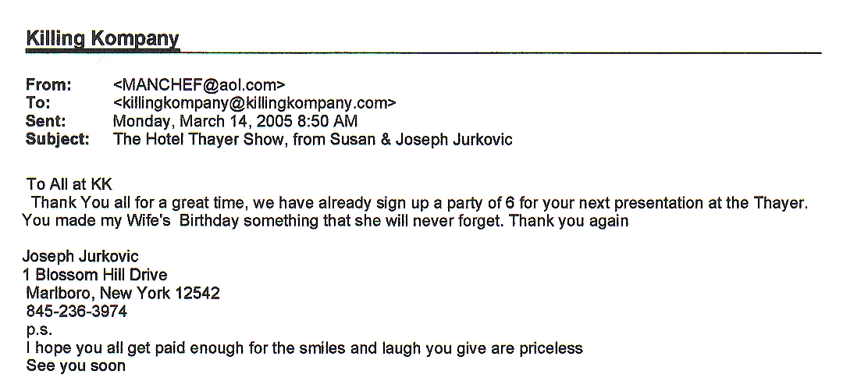The image size is (868, 392).
Task: Click the 'smiles and laugh' priceless sentence
Action: 304,347
